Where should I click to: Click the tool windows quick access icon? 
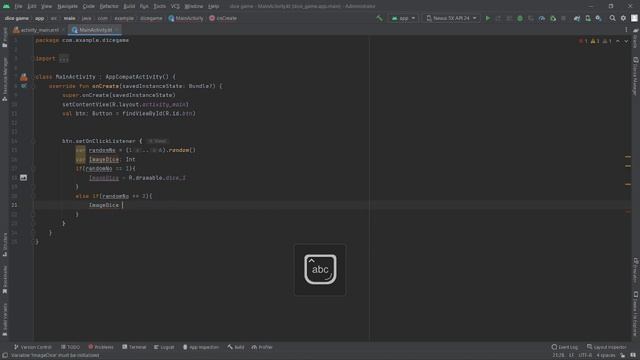click(4, 356)
